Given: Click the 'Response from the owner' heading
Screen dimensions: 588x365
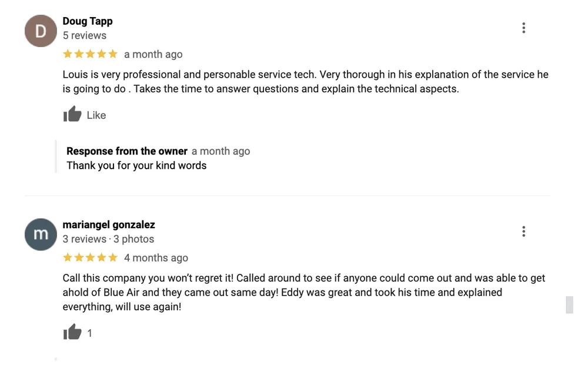Looking at the screenshot, I should point(127,151).
